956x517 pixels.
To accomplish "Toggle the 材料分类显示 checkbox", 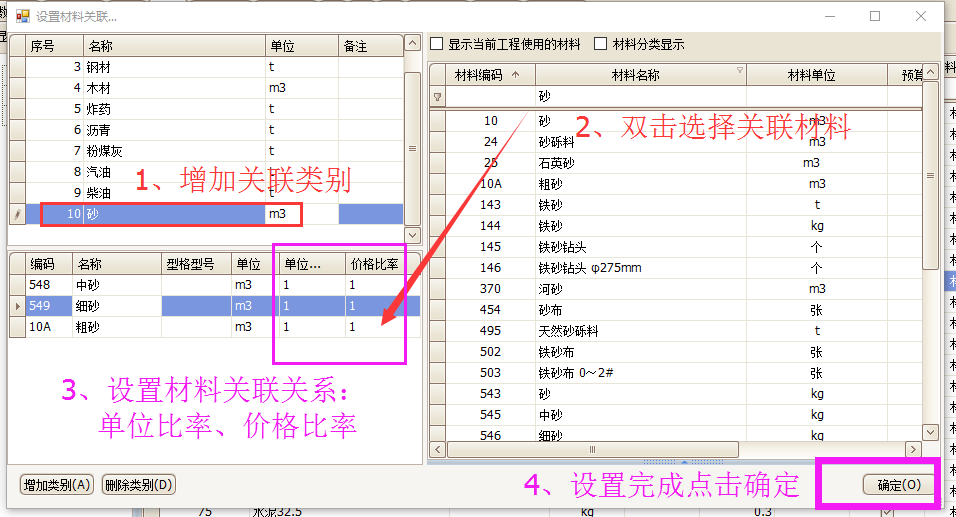I will [x=601, y=44].
